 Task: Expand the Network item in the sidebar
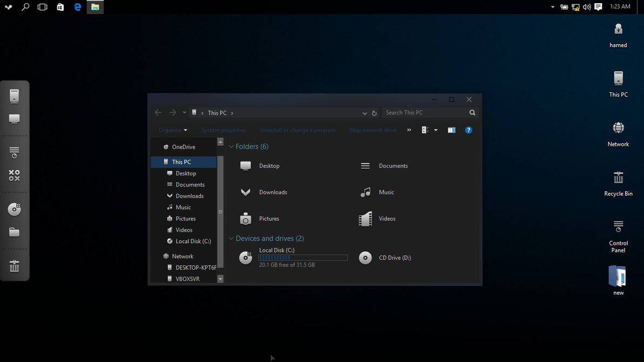[158, 256]
